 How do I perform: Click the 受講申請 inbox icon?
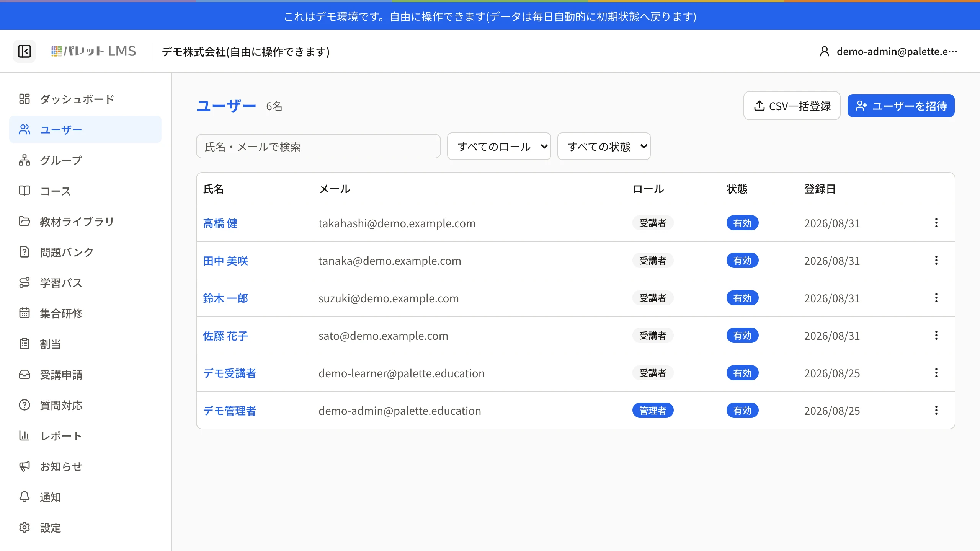24,374
